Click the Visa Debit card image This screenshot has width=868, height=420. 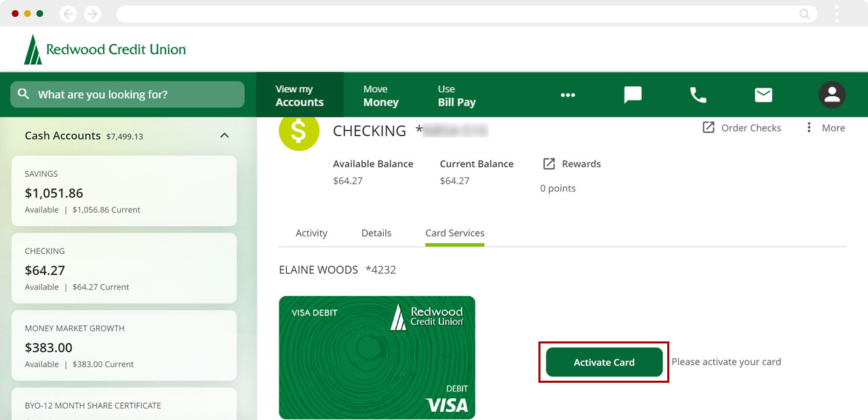tap(377, 358)
